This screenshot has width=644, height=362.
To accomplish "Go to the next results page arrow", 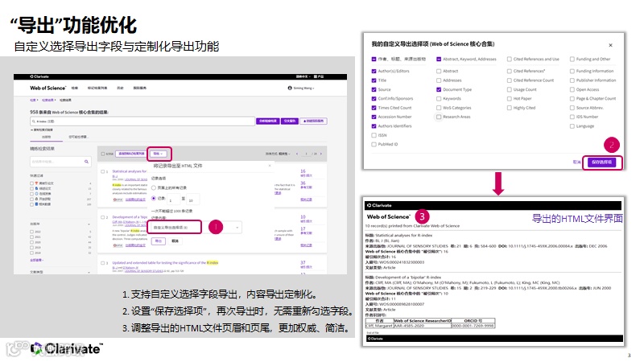I will coord(320,154).
